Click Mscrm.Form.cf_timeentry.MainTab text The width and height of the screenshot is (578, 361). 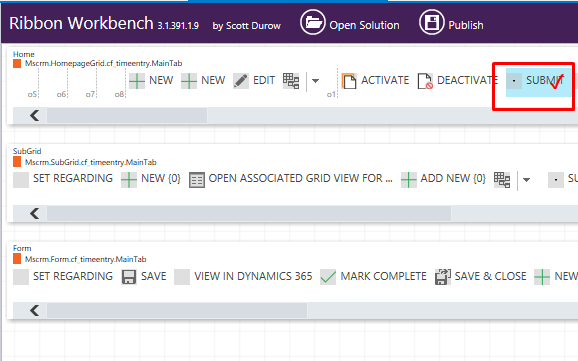(x=86, y=259)
